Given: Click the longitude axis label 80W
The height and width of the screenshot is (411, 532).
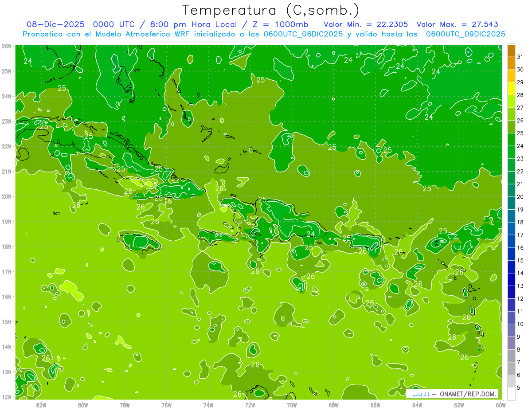Looking at the screenshot, I should (83, 405).
